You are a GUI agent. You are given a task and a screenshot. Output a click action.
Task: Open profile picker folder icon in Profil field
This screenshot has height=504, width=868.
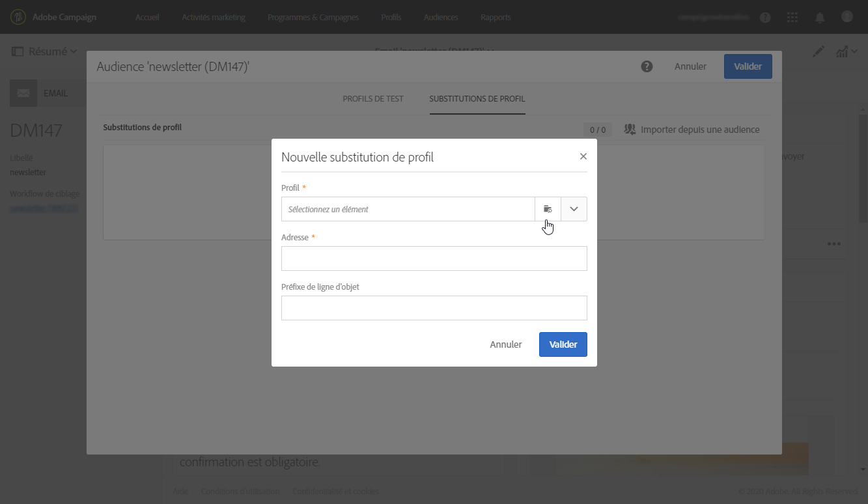(548, 209)
